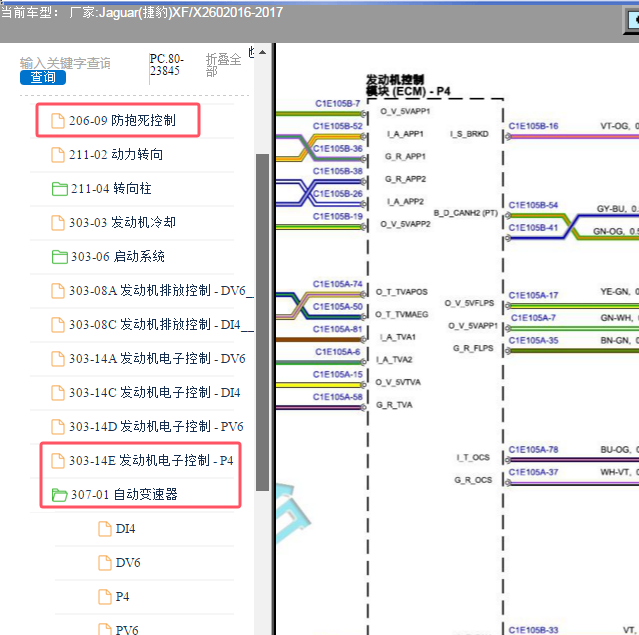639x635 pixels.
Task: Click the file icon beside DV6 sub-item
Action: [x=105, y=563]
